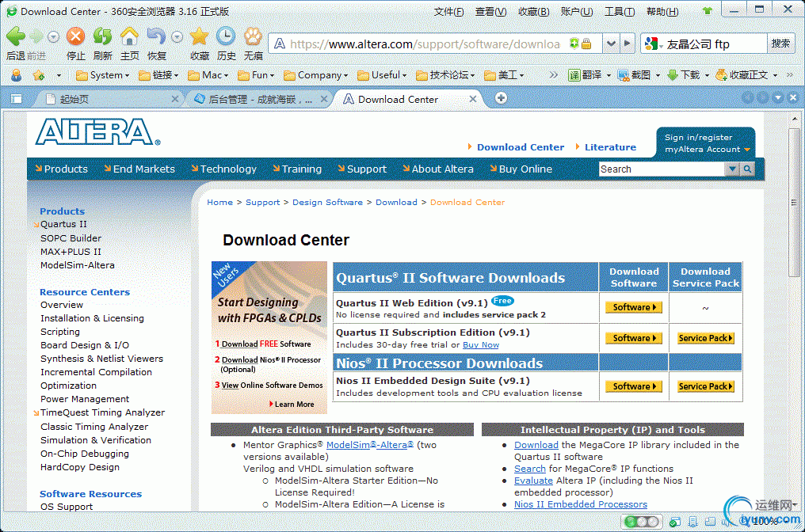Open a new tab with plus button

click(501, 98)
